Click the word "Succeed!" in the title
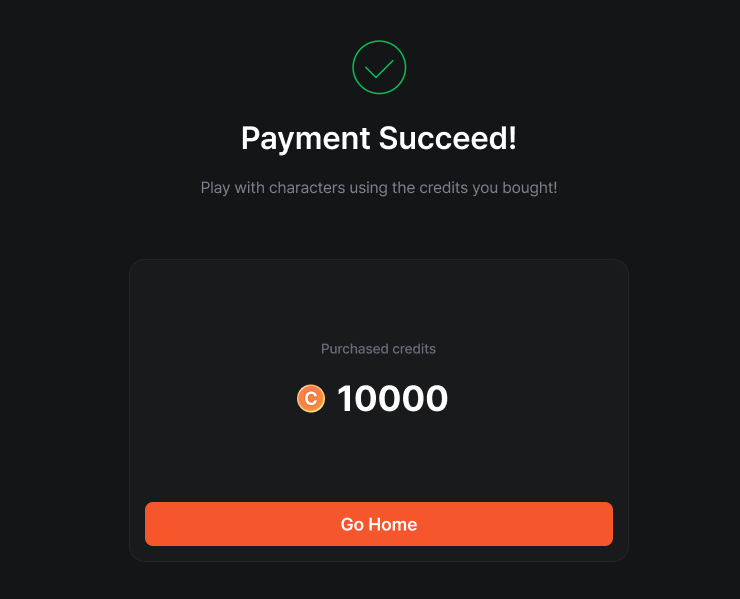 pos(447,138)
